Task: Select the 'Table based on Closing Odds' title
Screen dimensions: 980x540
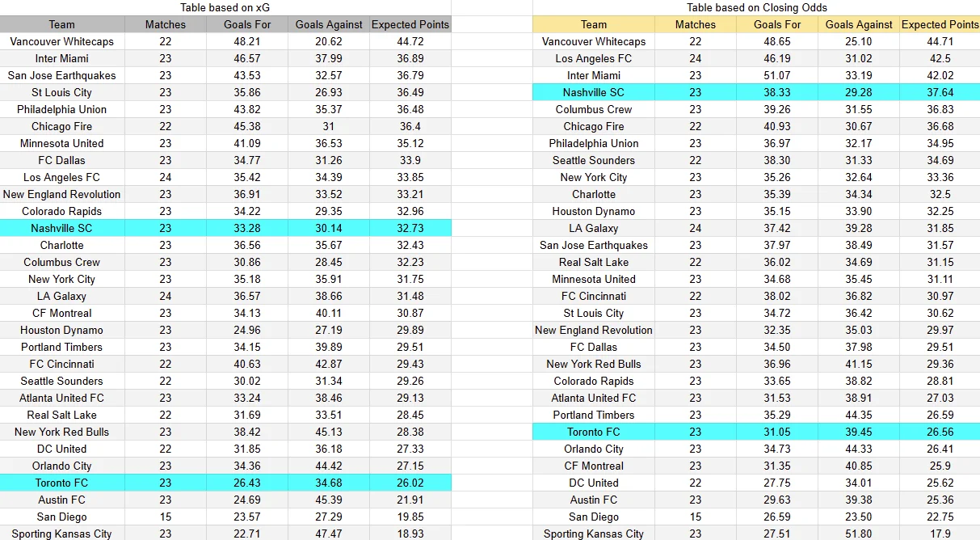Action: (x=756, y=7)
